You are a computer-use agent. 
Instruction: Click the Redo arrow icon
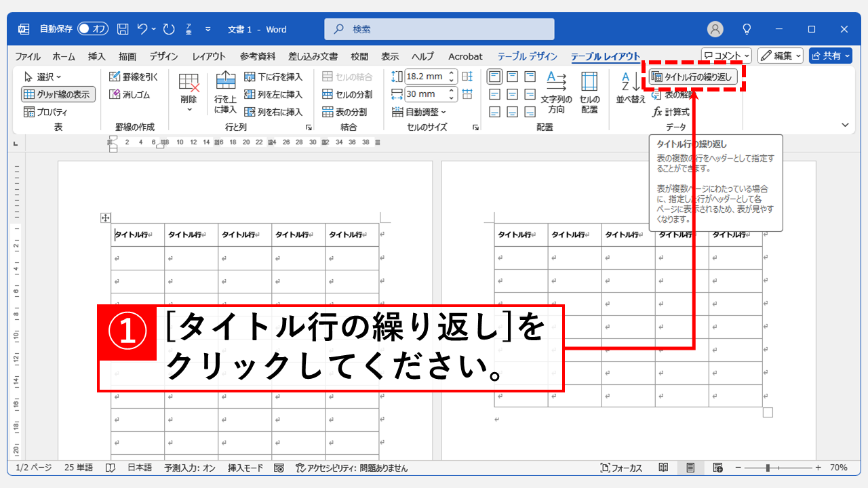tap(169, 29)
